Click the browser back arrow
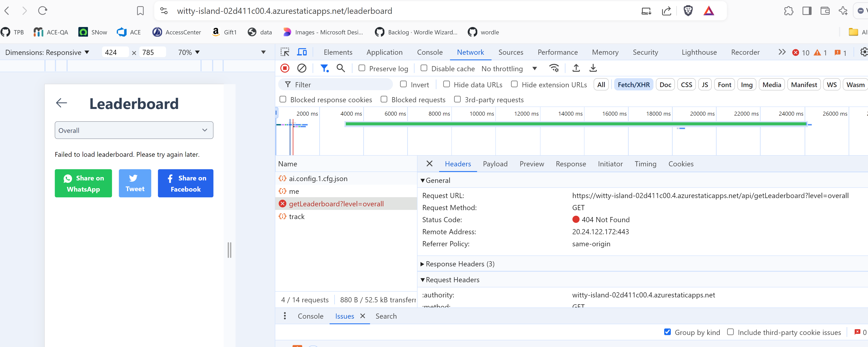The image size is (868, 347). click(x=7, y=11)
